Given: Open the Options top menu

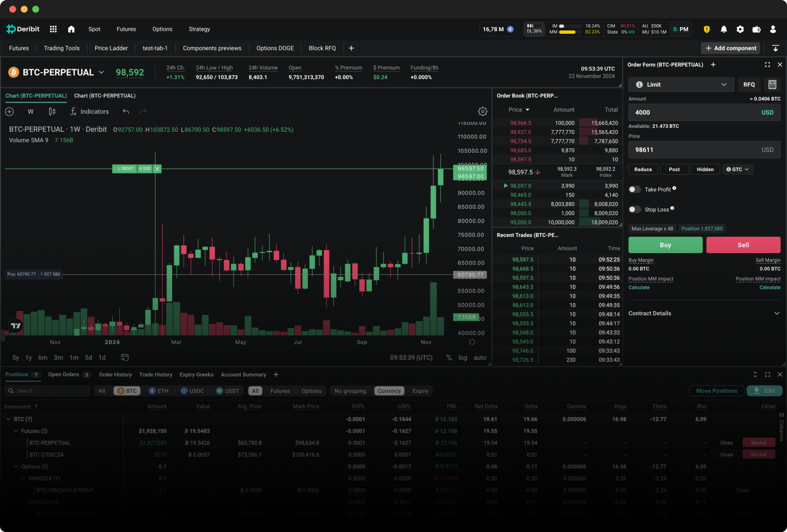Looking at the screenshot, I should click(x=162, y=29).
